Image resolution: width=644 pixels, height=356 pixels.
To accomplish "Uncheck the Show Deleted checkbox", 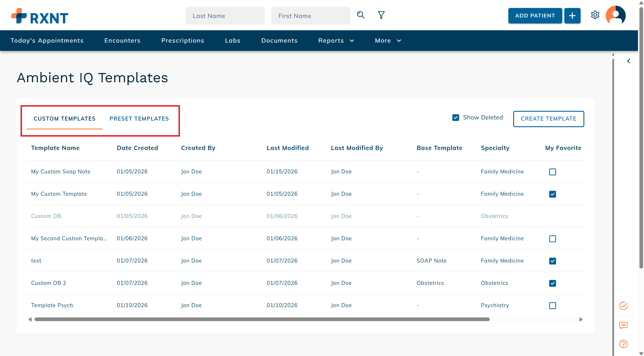I will pos(456,117).
